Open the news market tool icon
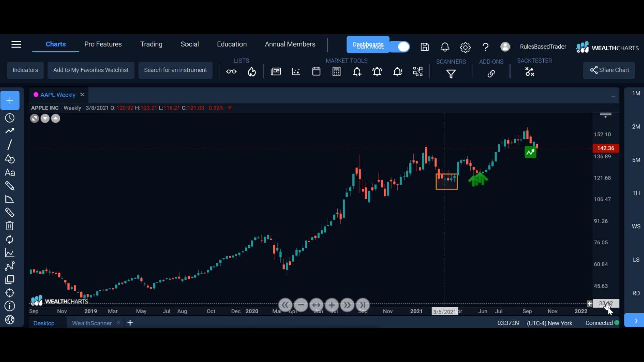The height and width of the screenshot is (362, 644). tap(276, 72)
